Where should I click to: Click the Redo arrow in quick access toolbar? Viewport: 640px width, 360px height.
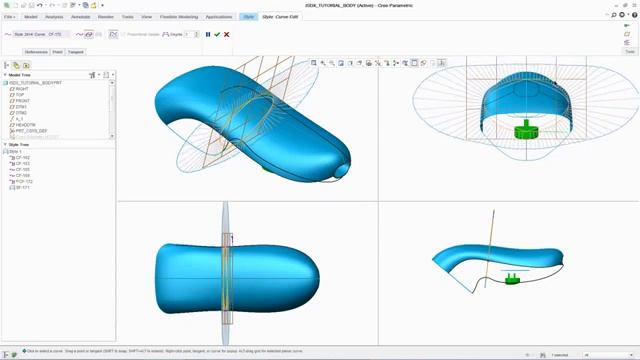(x=52, y=5)
